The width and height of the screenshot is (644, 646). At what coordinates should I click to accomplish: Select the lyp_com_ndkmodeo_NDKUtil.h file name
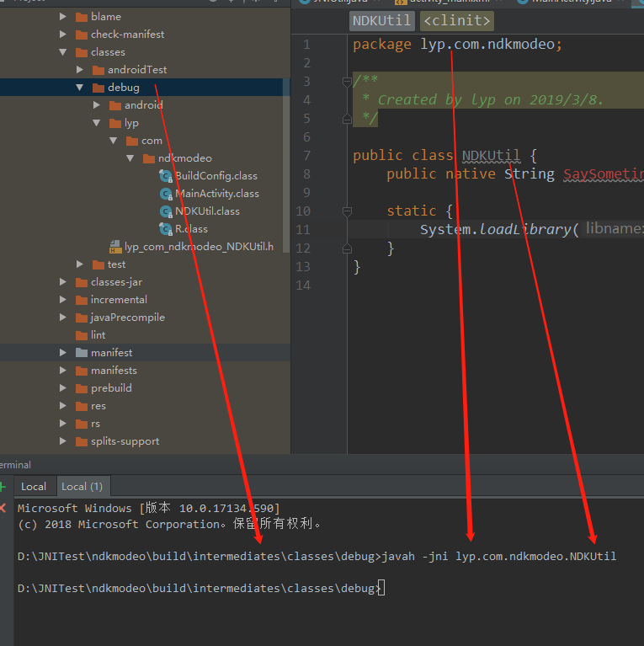199,247
